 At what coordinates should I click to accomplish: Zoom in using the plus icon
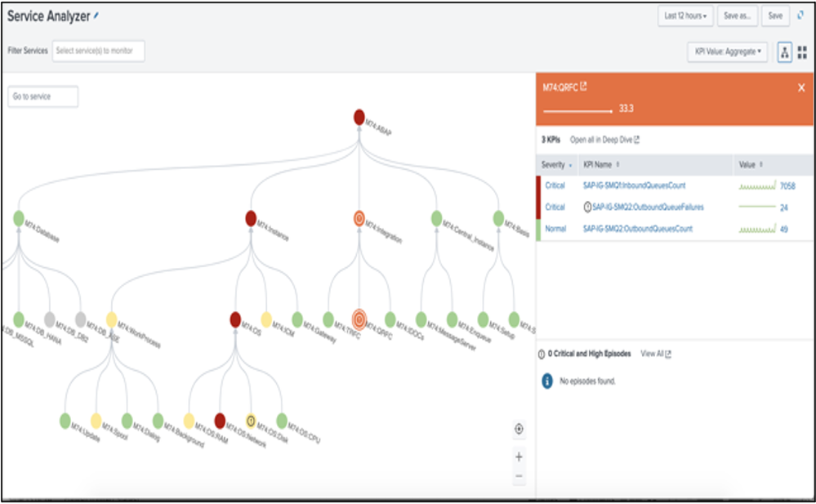click(519, 457)
